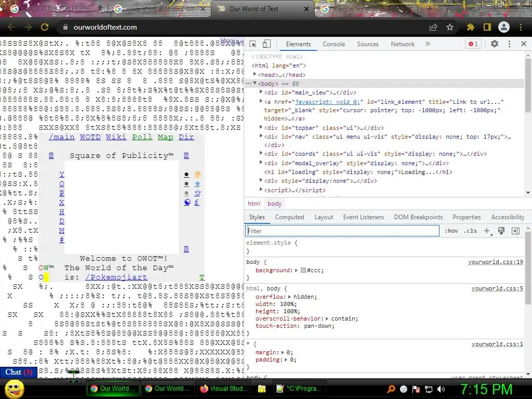Switch to the Sources tab
This screenshot has height=399, width=532.
pyautogui.click(x=367, y=44)
